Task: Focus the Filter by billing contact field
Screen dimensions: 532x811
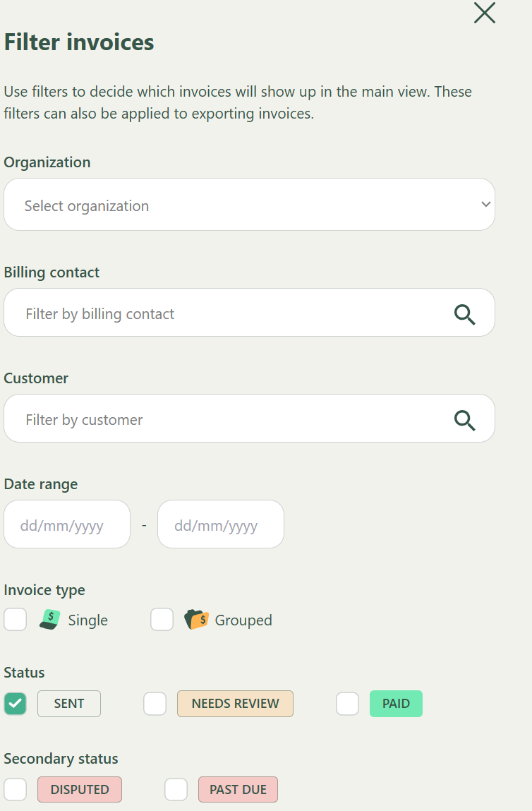Action: coord(226,314)
